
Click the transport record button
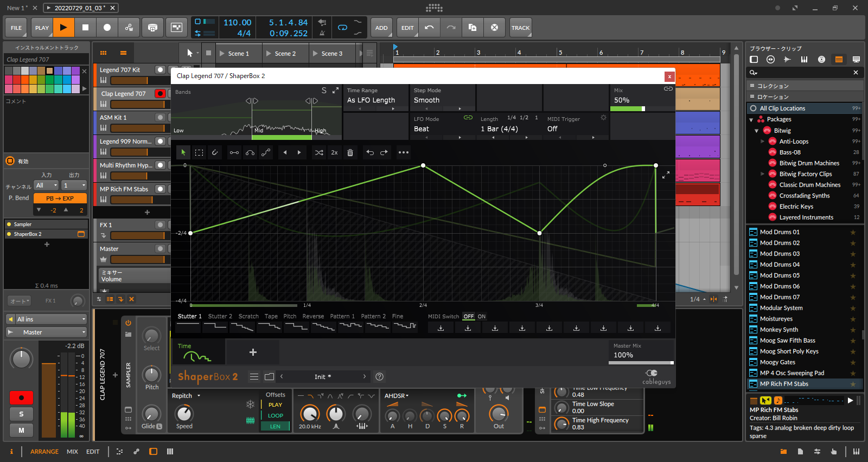tap(107, 28)
